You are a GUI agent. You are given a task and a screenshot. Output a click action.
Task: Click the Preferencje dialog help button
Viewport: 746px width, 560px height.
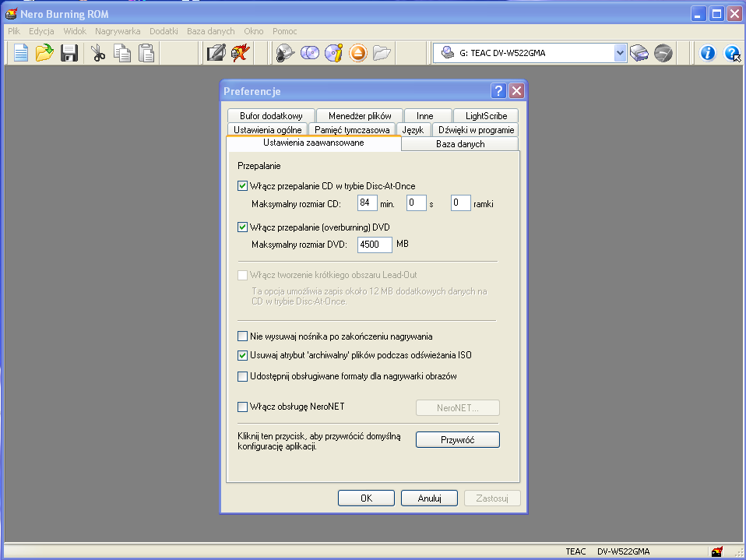[498, 91]
